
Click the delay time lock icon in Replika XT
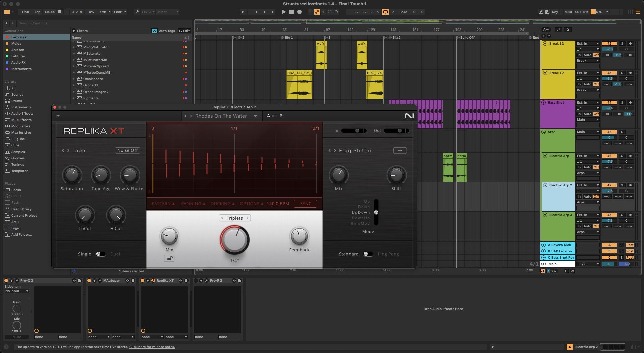[169, 258]
